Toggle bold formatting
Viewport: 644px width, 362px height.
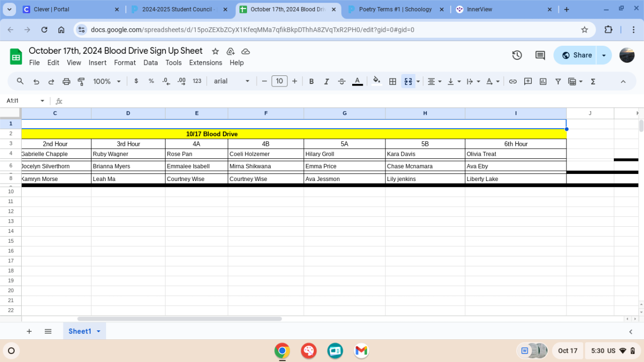[x=311, y=81]
